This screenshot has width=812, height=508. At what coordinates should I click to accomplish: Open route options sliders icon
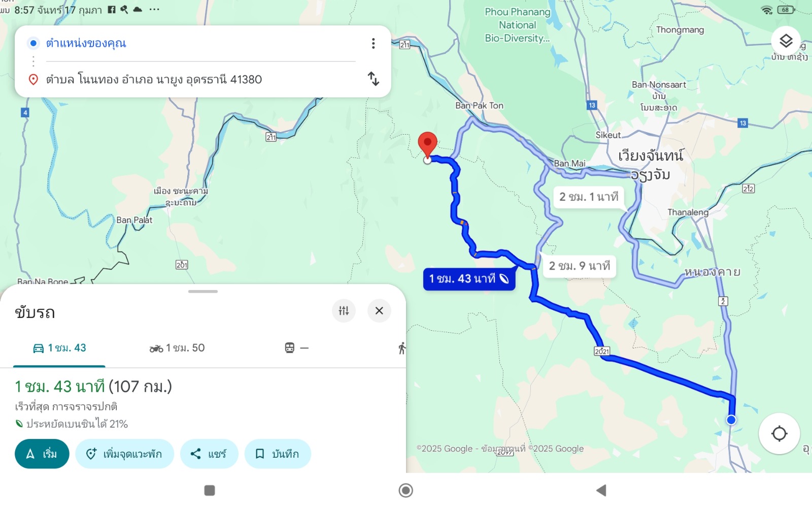click(344, 310)
